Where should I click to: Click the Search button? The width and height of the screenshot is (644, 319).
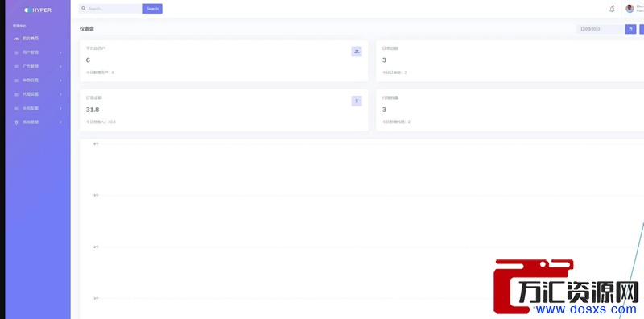coord(152,9)
